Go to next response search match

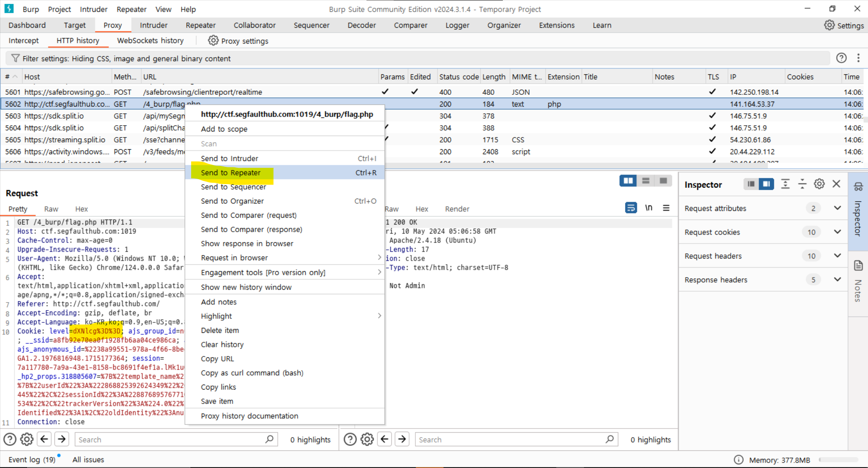click(x=402, y=439)
